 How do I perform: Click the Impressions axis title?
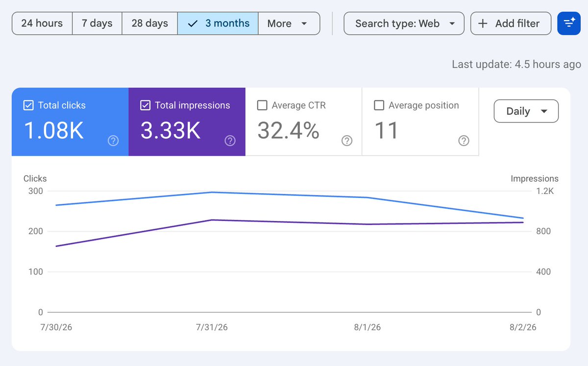click(x=535, y=179)
